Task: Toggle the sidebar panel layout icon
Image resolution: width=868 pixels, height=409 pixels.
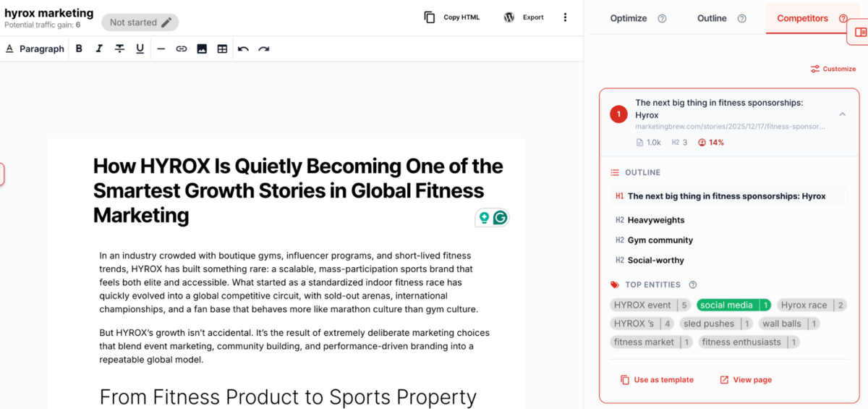Action: (x=860, y=33)
